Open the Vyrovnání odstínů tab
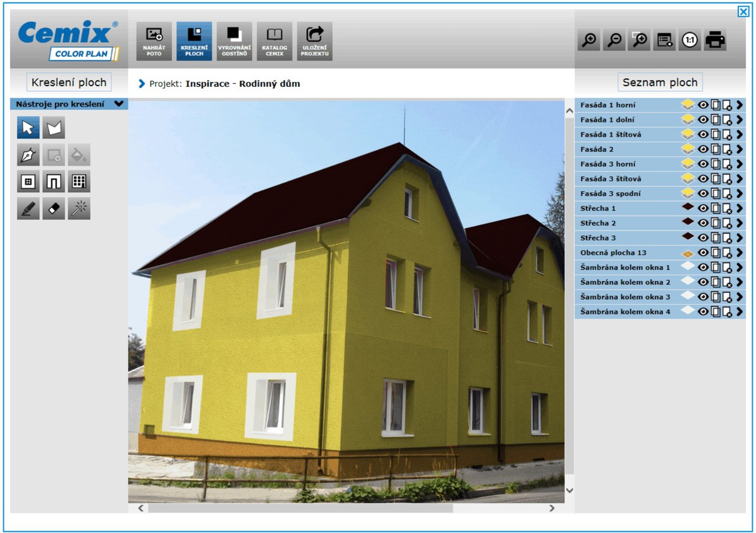Image resolution: width=756 pixels, height=533 pixels. [x=234, y=41]
